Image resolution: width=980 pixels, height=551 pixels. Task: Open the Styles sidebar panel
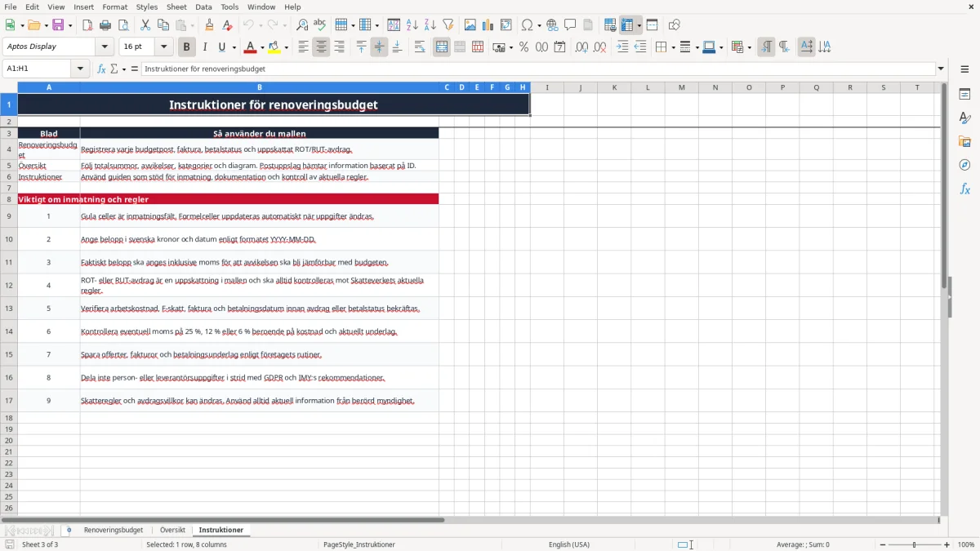(964, 118)
